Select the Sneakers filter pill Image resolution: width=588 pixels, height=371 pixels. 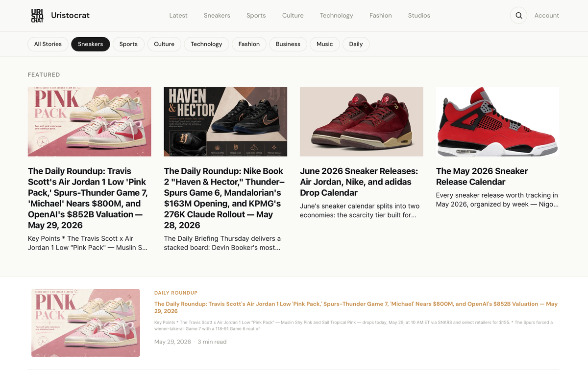(x=91, y=44)
